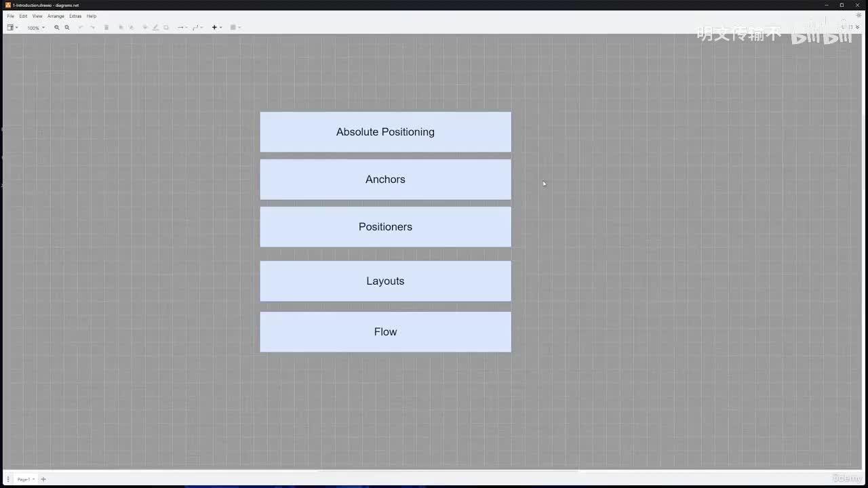Select the Anchors box
This screenshot has width=868, height=488.
point(385,180)
